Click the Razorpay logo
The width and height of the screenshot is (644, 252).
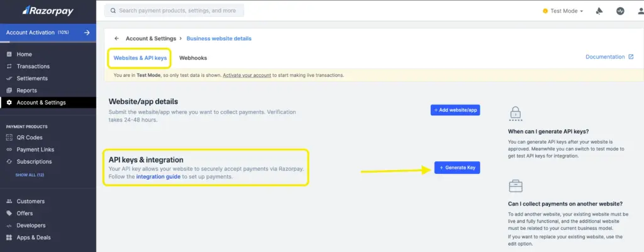(x=48, y=11)
